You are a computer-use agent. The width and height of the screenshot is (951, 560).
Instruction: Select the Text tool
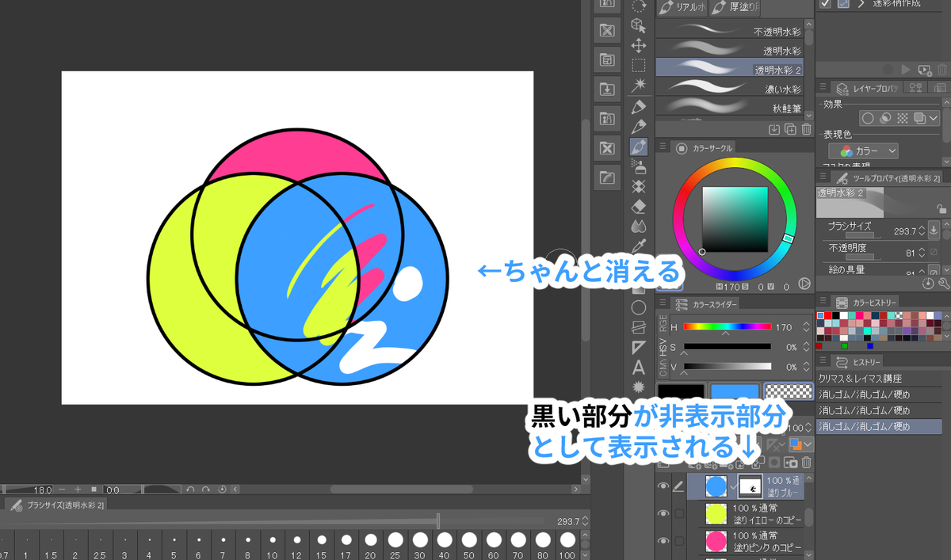(x=639, y=366)
